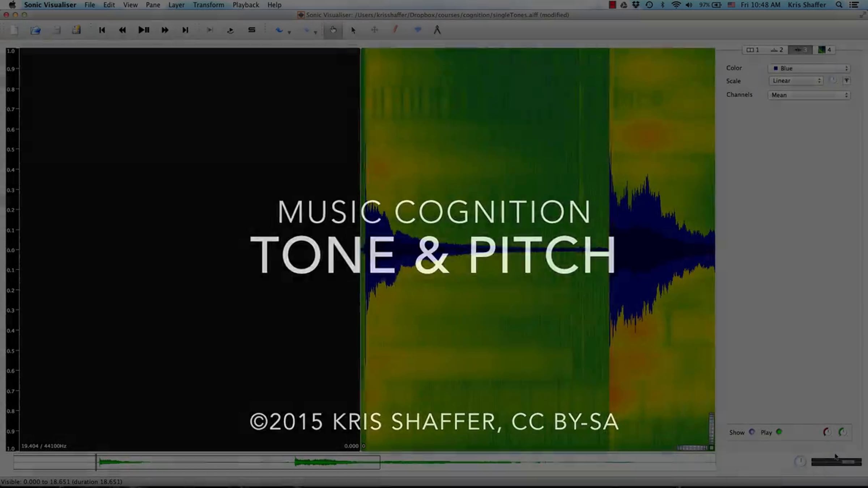Open the Transform menu
Screen dimensions: 868x488
[x=208, y=5]
